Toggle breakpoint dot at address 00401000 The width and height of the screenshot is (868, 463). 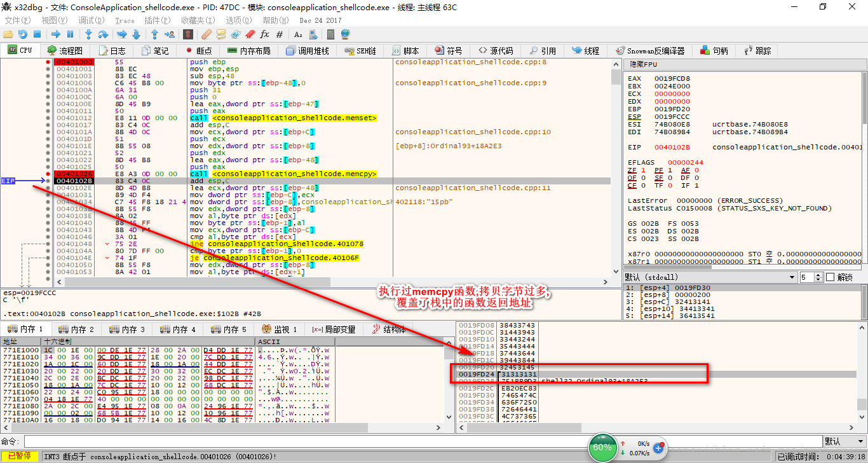48,62
